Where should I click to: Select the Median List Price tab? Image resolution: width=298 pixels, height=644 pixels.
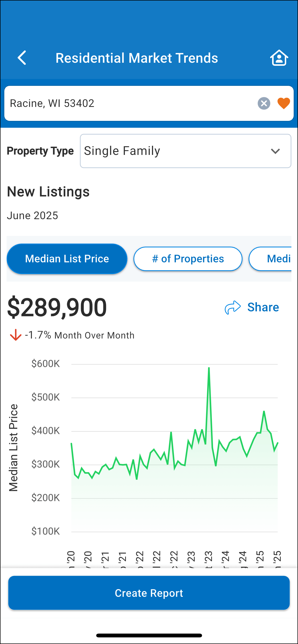pyautogui.click(x=67, y=259)
